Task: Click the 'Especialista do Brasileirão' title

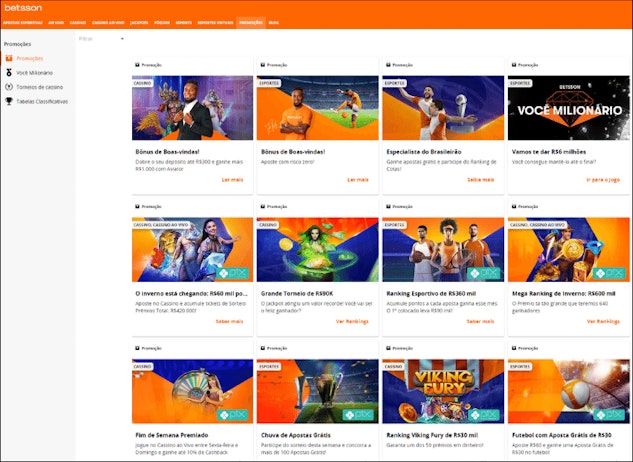Action: click(x=424, y=152)
